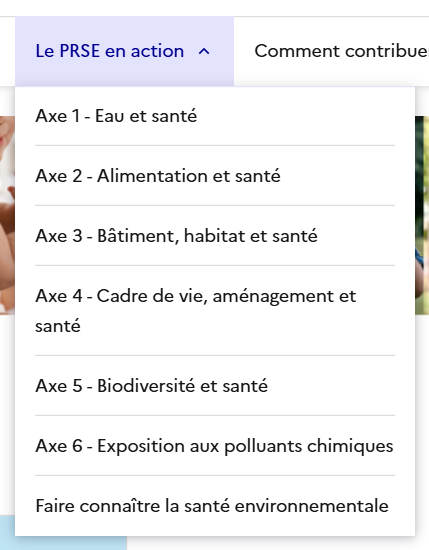Screen dimensions: 429x550
Task: Open Axe 2 - Alimentation et santé
Action: coord(215,175)
